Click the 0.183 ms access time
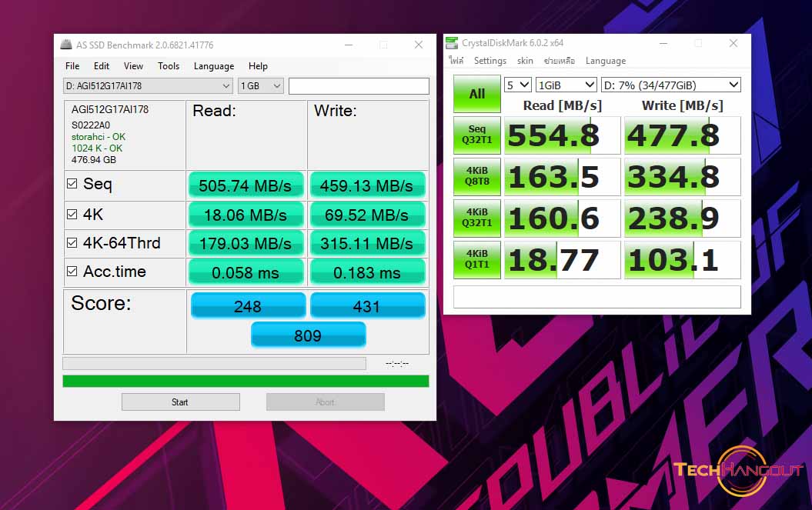812x510 pixels. pyautogui.click(x=367, y=272)
